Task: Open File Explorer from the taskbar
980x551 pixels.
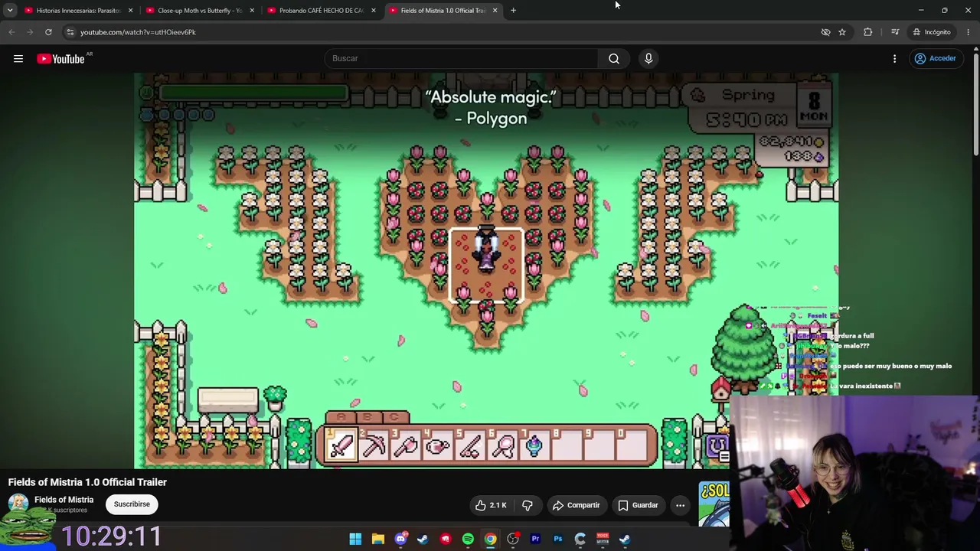Action: tap(377, 539)
